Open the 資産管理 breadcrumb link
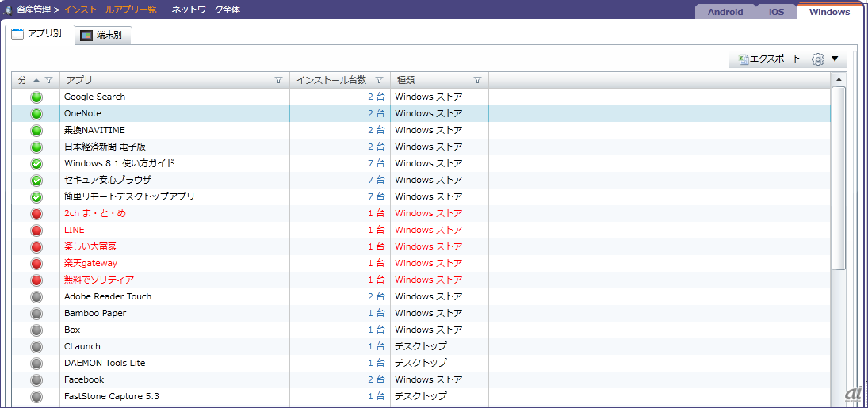 coord(35,10)
